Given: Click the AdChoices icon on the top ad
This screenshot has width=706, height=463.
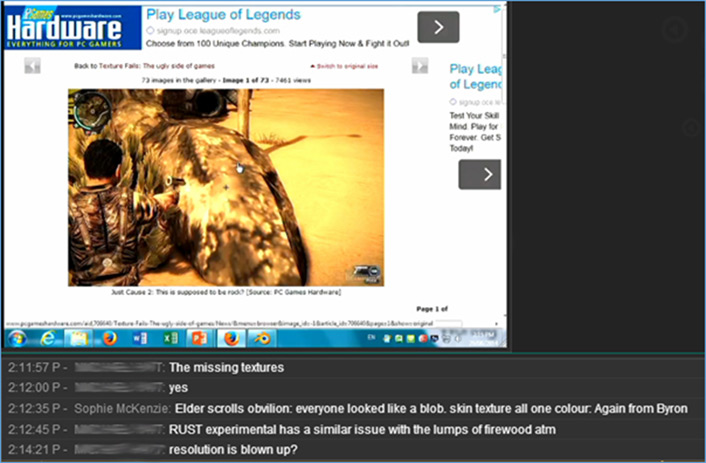Looking at the screenshot, I should (497, 9).
